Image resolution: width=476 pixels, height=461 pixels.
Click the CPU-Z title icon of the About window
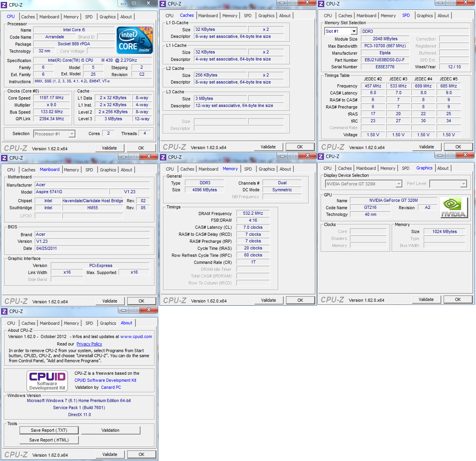click(x=4, y=311)
